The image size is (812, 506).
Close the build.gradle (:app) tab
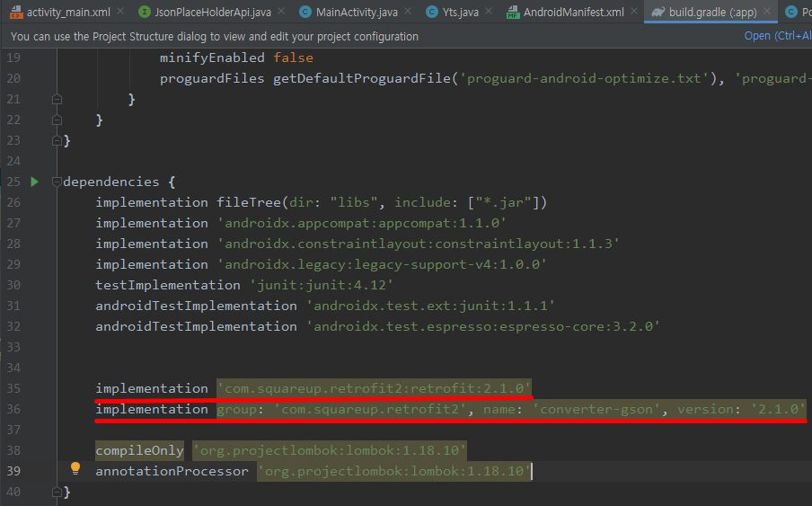[767, 11]
